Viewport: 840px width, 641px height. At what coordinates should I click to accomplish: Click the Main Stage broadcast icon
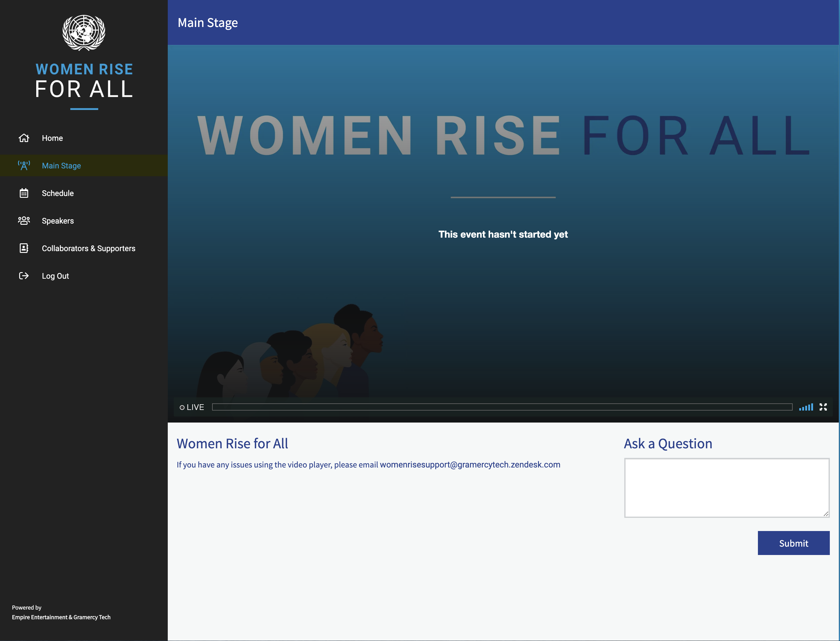click(x=24, y=166)
